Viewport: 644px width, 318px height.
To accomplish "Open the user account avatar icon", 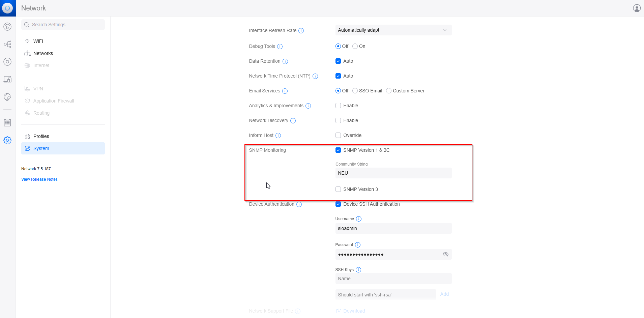I will coord(637,8).
